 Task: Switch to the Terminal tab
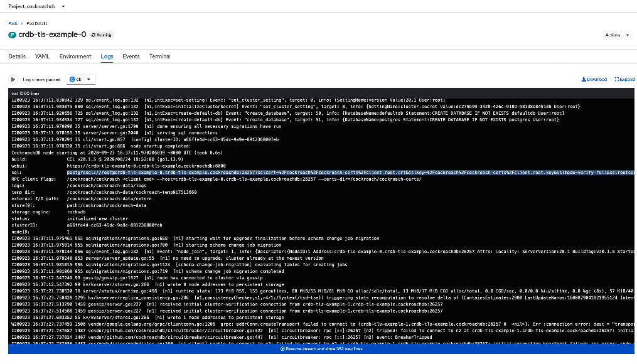coord(159,56)
